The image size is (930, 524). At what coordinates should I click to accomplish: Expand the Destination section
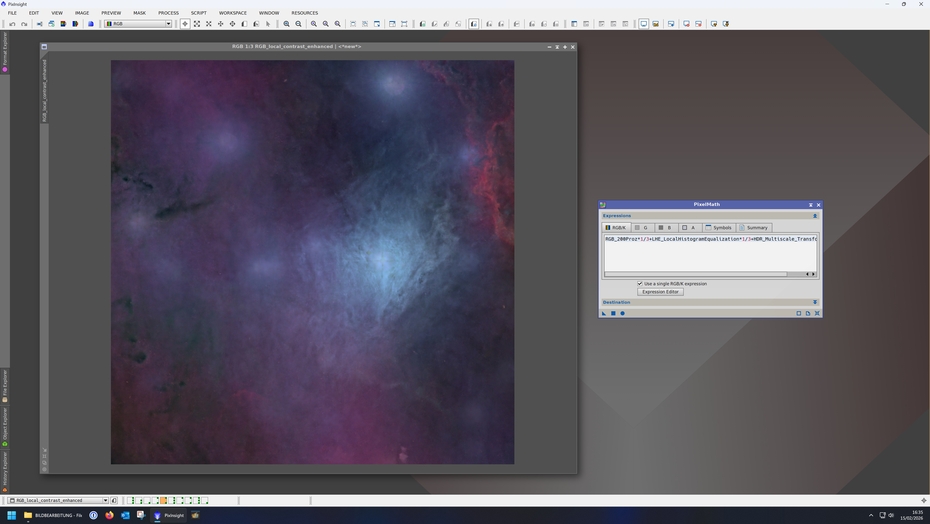pos(815,302)
